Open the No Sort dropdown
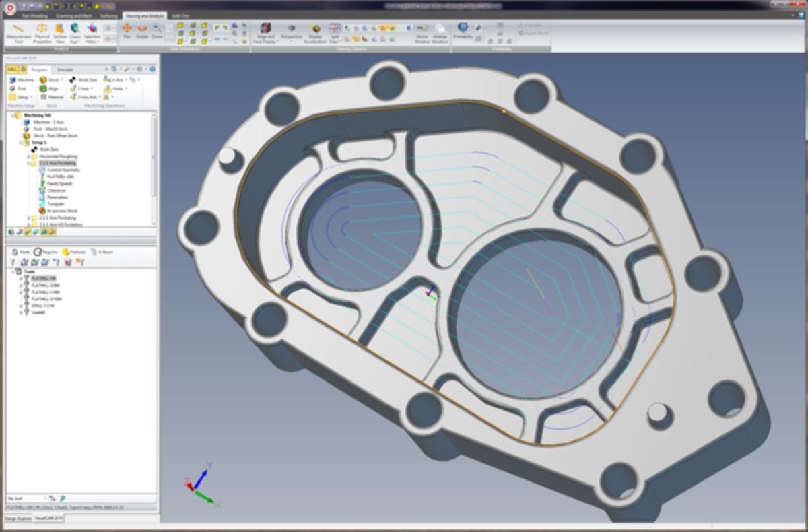The width and height of the screenshot is (808, 532). (x=27, y=498)
